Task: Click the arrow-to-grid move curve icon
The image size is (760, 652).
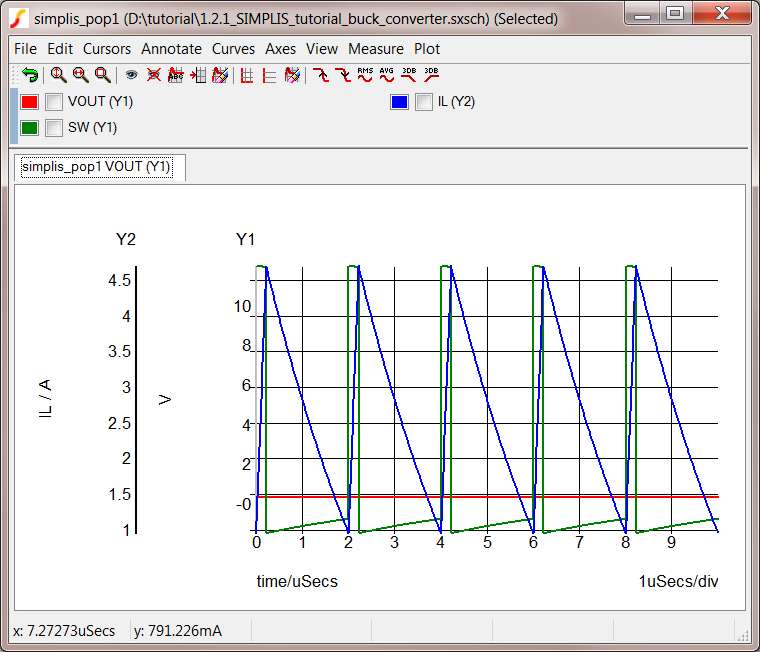Action: 198,75
